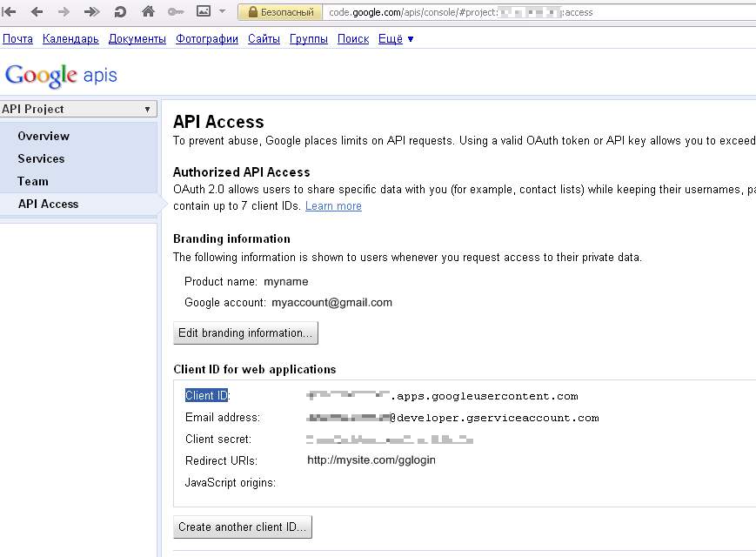
Task: Click Edit branding information button
Action: [x=245, y=332]
